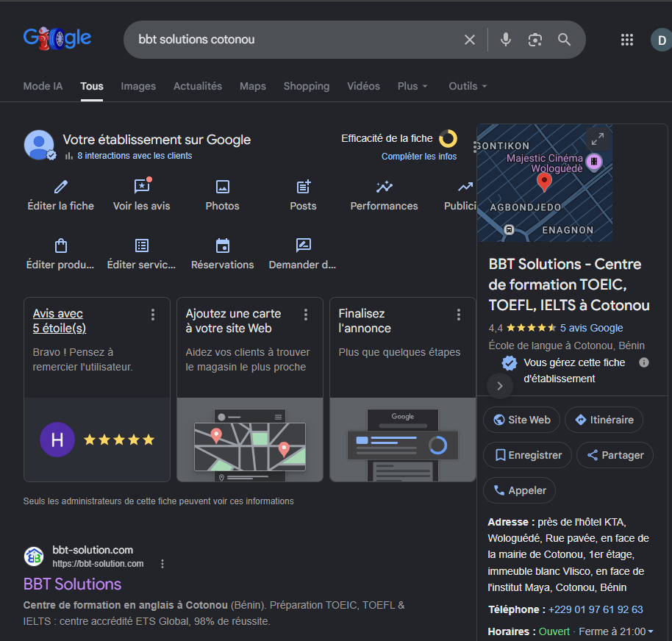This screenshot has width=672, height=641.
Task: Switch to the Shopping tab
Action: [x=307, y=86]
